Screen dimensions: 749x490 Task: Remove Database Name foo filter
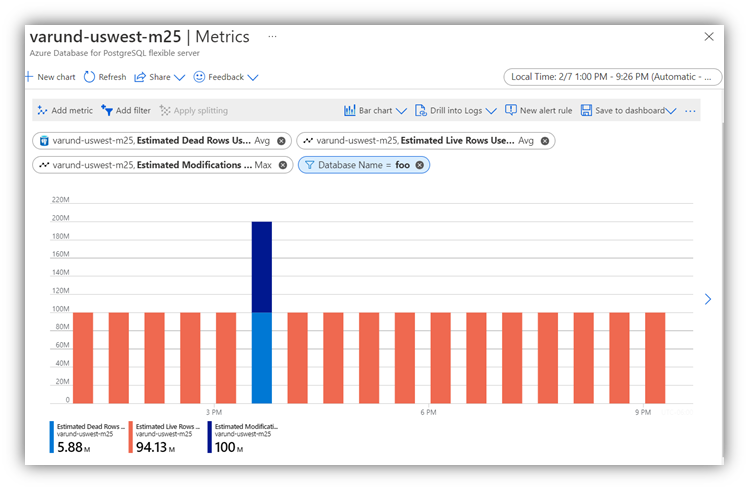pyautogui.click(x=419, y=165)
